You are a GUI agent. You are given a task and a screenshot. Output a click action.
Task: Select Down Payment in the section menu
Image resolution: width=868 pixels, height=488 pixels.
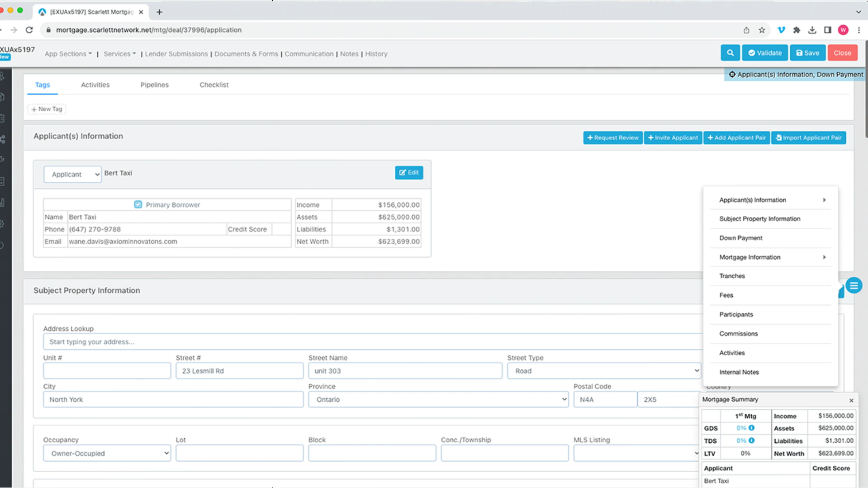[740, 238]
